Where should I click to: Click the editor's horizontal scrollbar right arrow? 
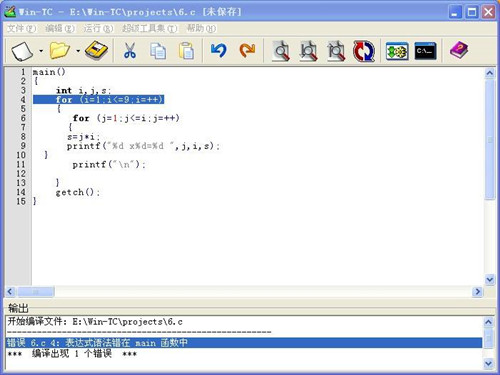(x=478, y=292)
